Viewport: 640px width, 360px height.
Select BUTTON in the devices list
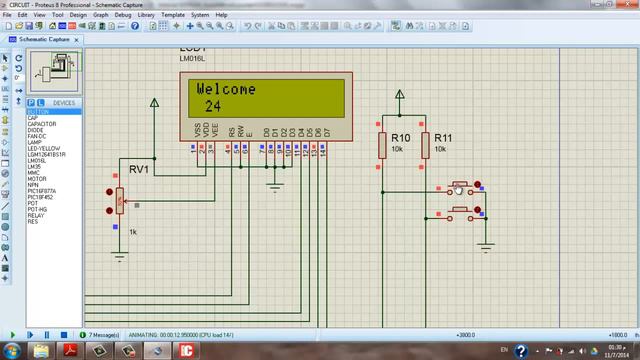(54, 112)
